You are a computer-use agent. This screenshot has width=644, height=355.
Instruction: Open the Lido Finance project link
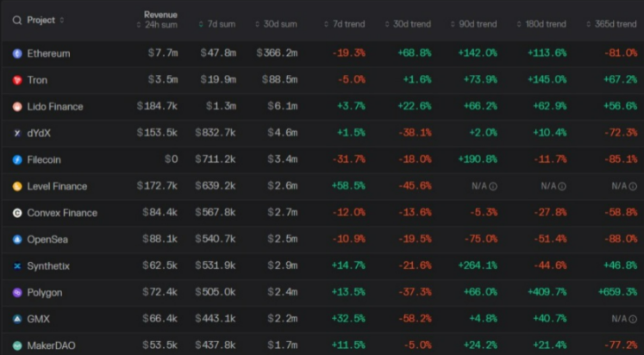[55, 107]
